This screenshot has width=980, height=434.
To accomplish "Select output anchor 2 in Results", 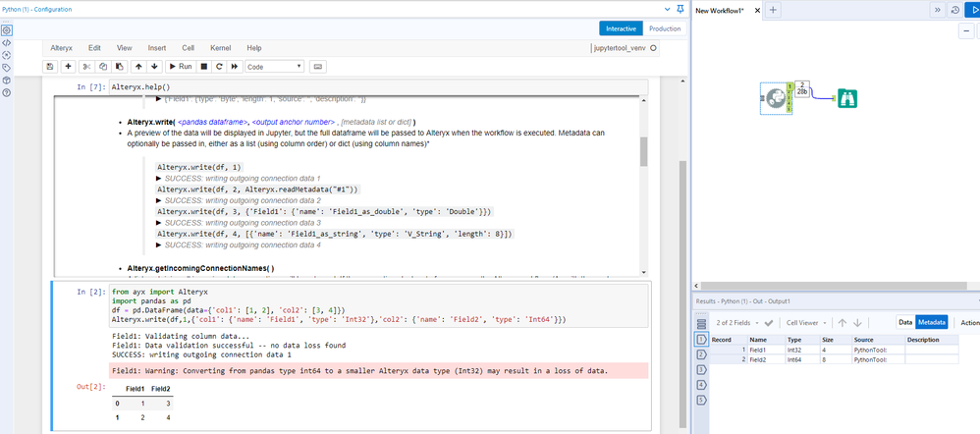I will (x=701, y=354).
